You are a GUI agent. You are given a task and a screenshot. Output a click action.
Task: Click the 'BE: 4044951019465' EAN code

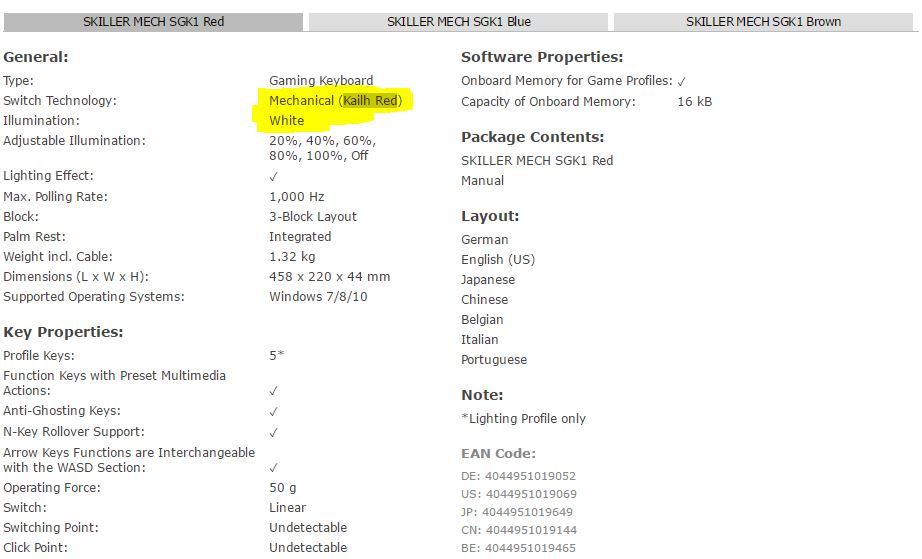(519, 548)
